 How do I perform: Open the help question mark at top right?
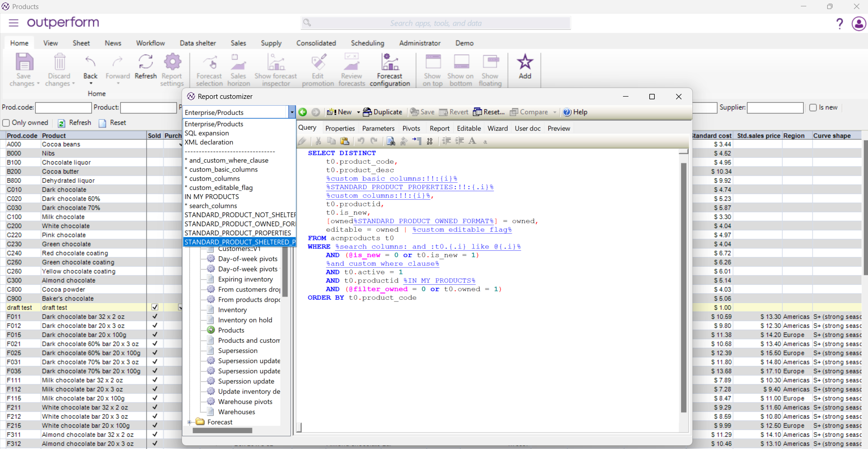pyautogui.click(x=840, y=24)
